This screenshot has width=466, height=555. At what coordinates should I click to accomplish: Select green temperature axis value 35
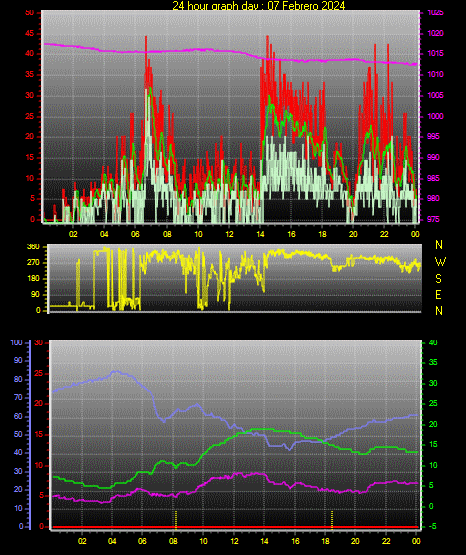click(433, 362)
